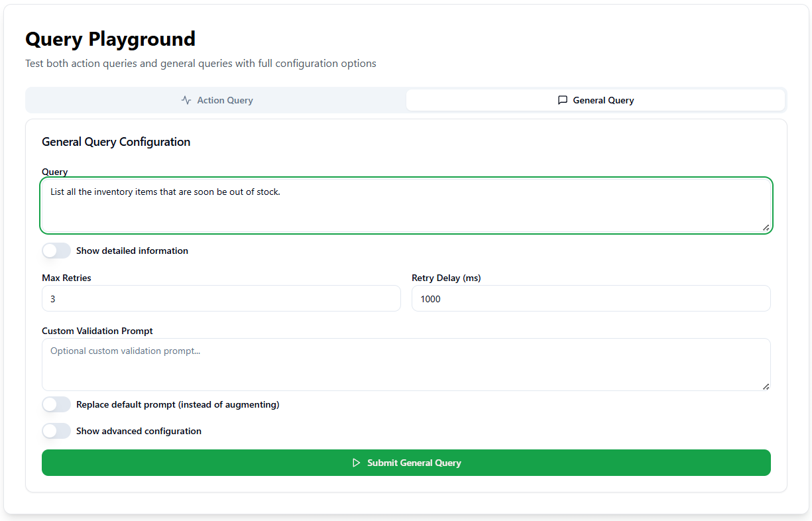Click the "Replace default prompt" label text

tap(178, 404)
